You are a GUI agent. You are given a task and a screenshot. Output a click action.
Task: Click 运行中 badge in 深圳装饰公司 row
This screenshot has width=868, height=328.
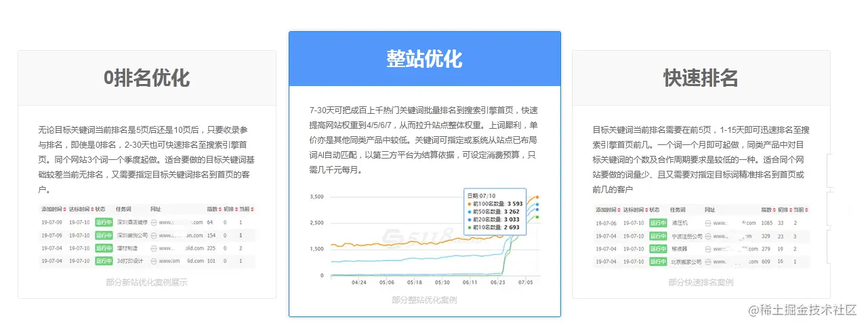(x=104, y=235)
